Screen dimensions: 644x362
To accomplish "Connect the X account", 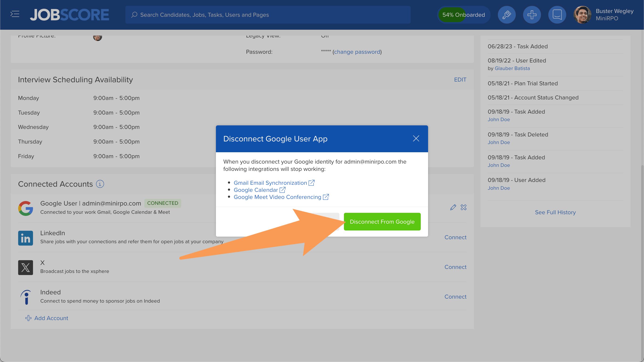I will tap(455, 267).
